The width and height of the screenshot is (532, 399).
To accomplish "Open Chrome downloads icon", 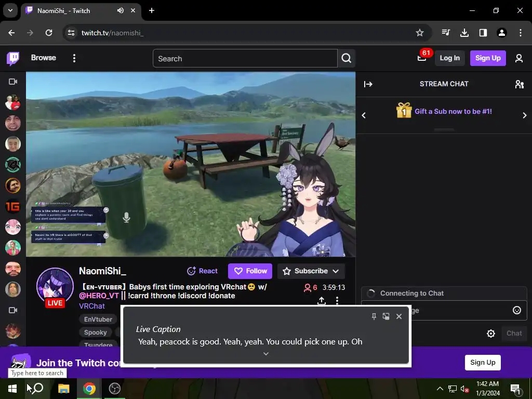I will [x=464, y=33].
